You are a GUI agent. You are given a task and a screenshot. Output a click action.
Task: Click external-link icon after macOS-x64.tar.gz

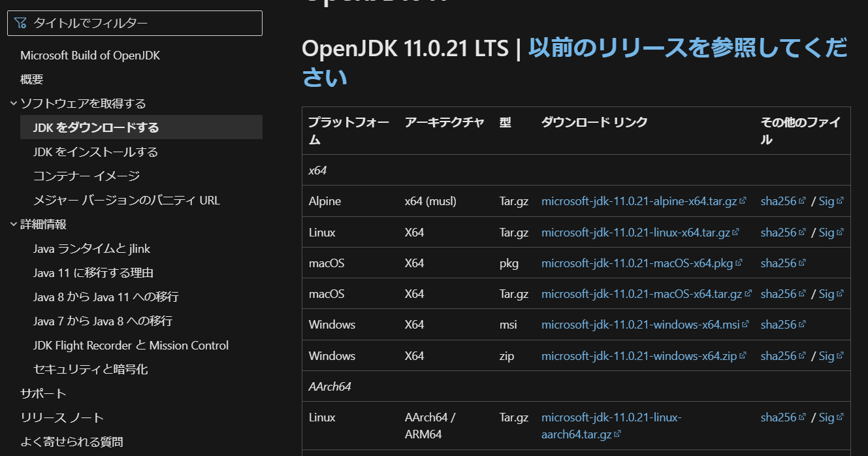[748, 294]
